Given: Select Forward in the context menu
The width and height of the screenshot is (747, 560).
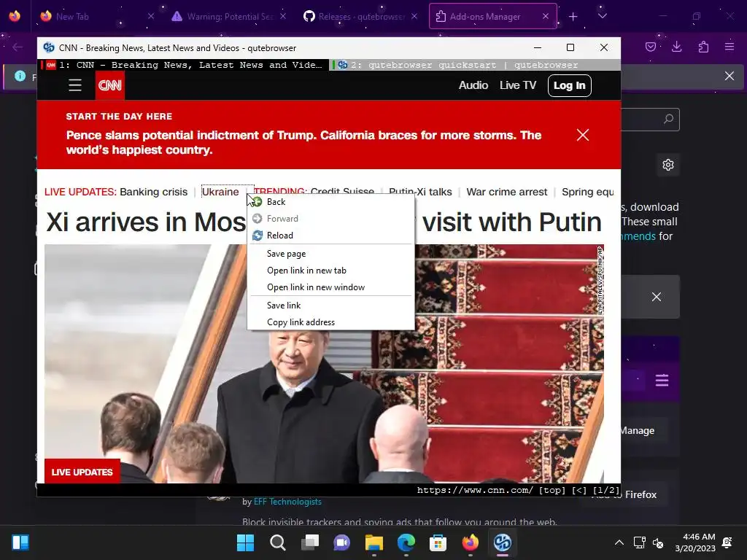Looking at the screenshot, I should [x=331, y=219].
